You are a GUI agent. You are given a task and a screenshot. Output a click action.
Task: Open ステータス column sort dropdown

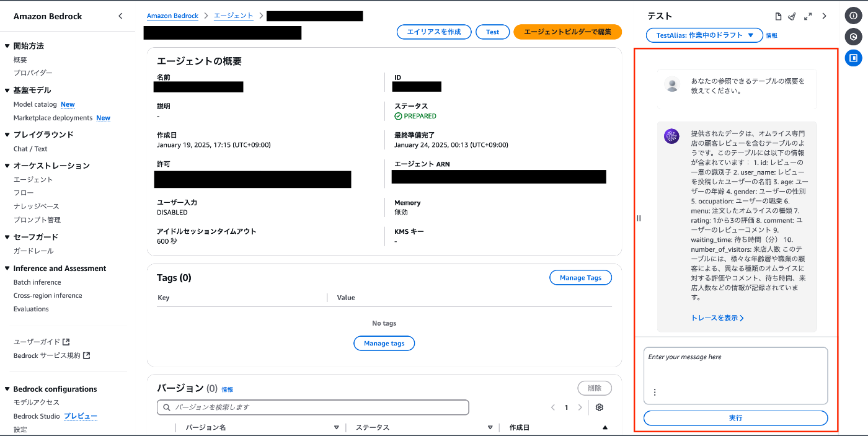coord(490,427)
